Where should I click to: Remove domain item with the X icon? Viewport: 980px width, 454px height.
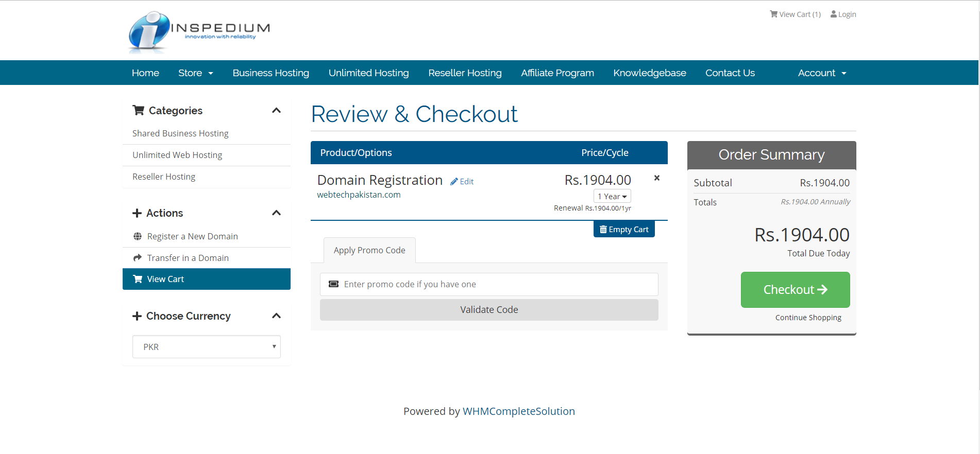pos(657,178)
